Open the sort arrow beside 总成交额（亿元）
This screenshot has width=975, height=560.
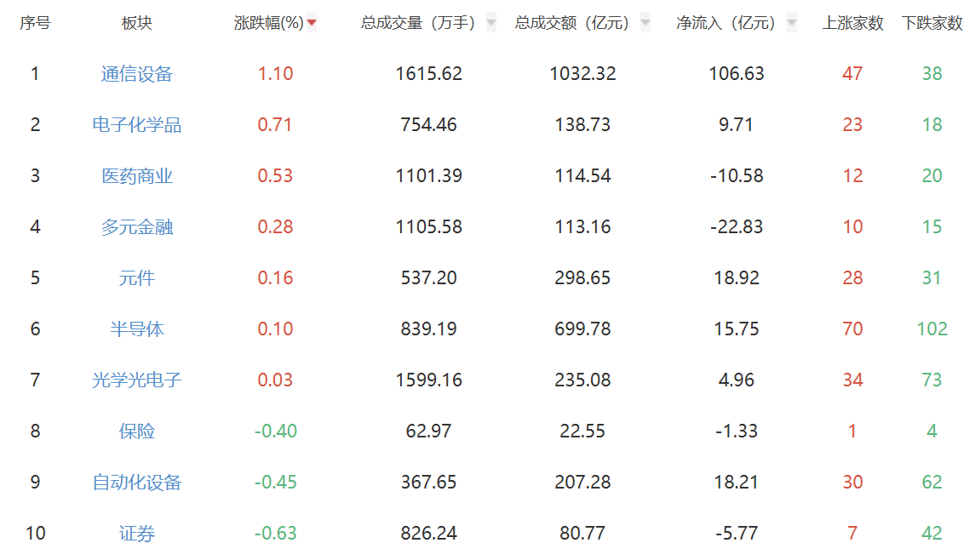644,24
